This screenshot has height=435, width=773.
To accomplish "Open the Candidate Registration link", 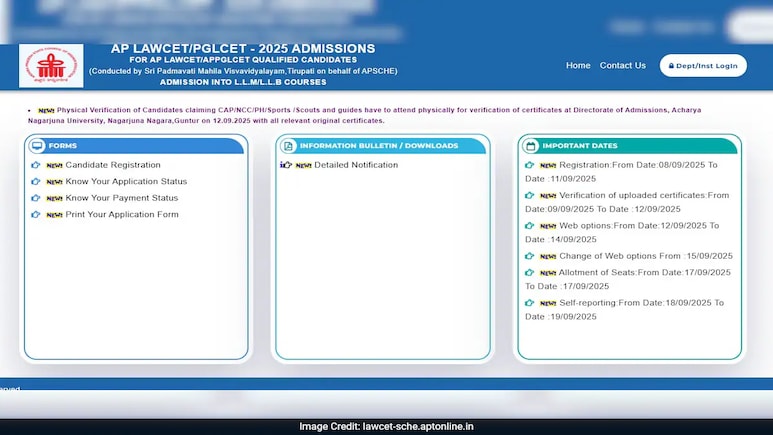I will click(113, 165).
